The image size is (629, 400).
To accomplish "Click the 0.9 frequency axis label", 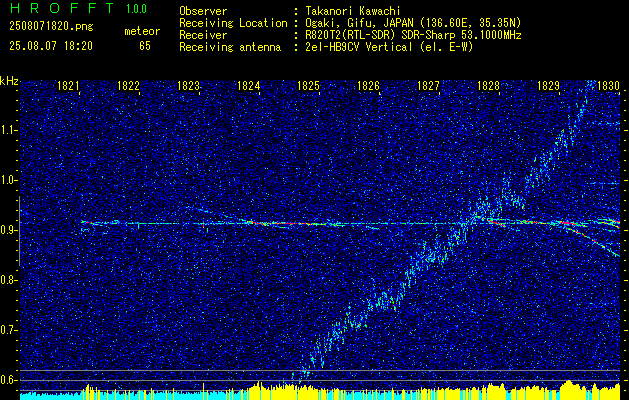I will pyautogui.click(x=7, y=230).
